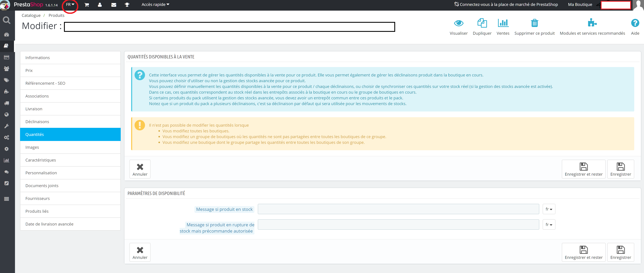Click the Message si produit en stock label
This screenshot has height=273, width=644.
(x=224, y=209)
